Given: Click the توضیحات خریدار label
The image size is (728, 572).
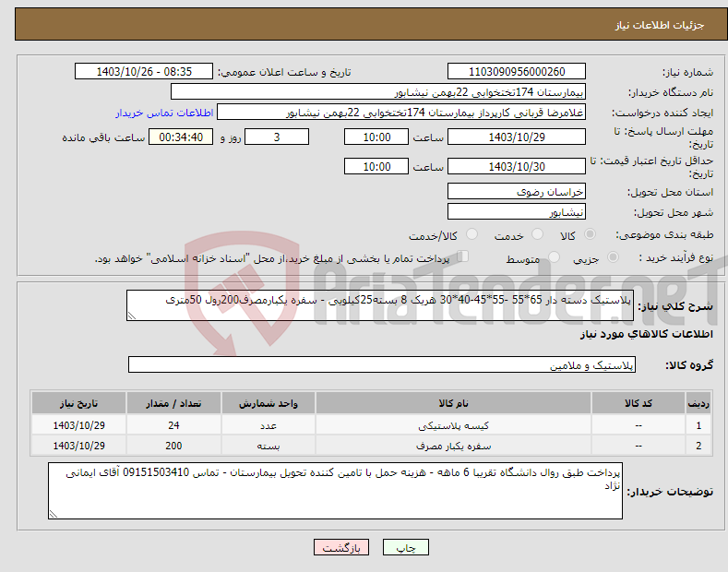Looking at the screenshot, I should click(x=670, y=492).
